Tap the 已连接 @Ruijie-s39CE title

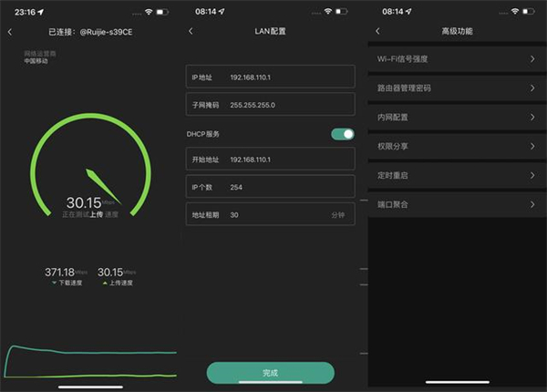click(x=93, y=32)
